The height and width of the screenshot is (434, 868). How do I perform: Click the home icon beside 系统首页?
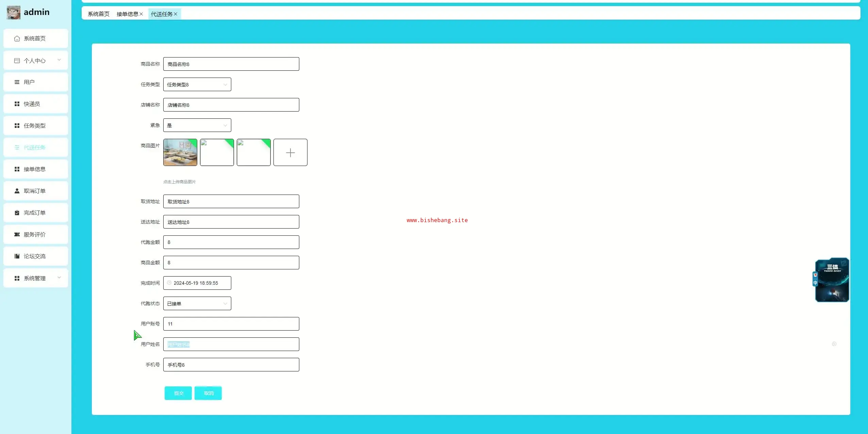[17, 38]
